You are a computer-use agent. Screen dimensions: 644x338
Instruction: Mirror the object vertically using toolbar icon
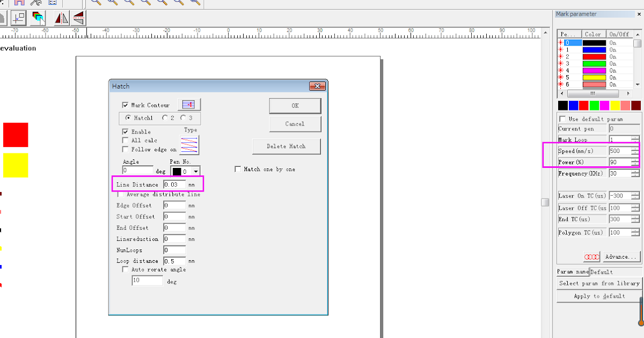pos(78,18)
